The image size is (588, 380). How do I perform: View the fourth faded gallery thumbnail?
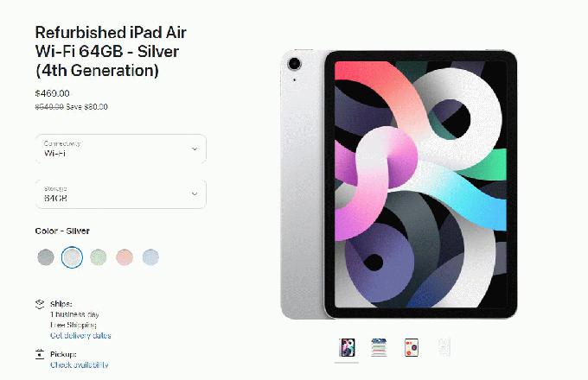pyautogui.click(x=444, y=347)
